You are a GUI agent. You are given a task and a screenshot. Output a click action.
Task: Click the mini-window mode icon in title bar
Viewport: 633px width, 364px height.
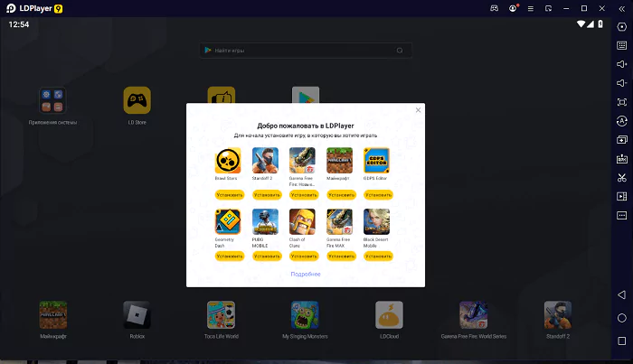pyautogui.click(x=548, y=8)
